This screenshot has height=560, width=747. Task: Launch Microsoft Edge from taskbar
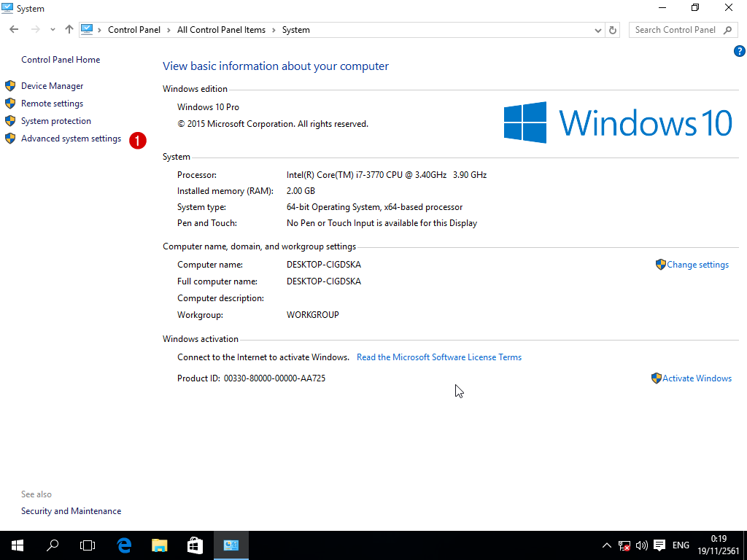tap(124, 545)
